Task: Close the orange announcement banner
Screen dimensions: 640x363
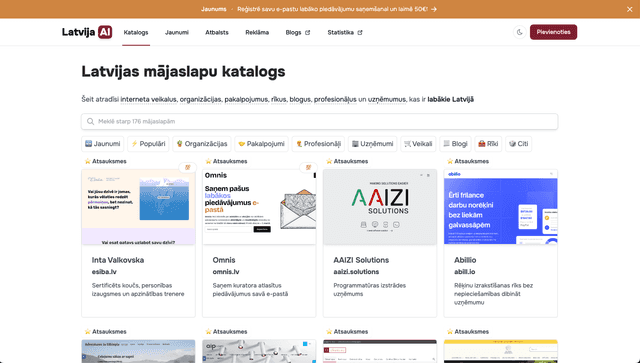Action: [x=629, y=9]
